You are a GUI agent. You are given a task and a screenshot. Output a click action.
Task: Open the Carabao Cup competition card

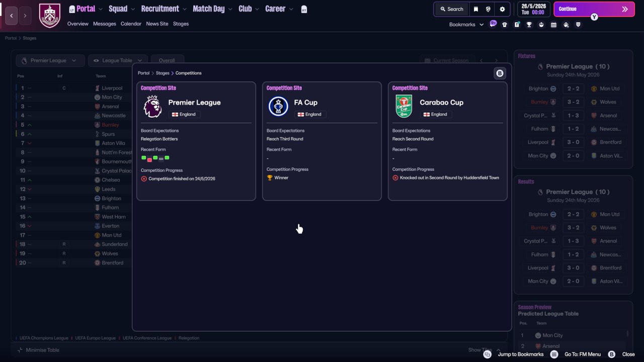(x=448, y=141)
